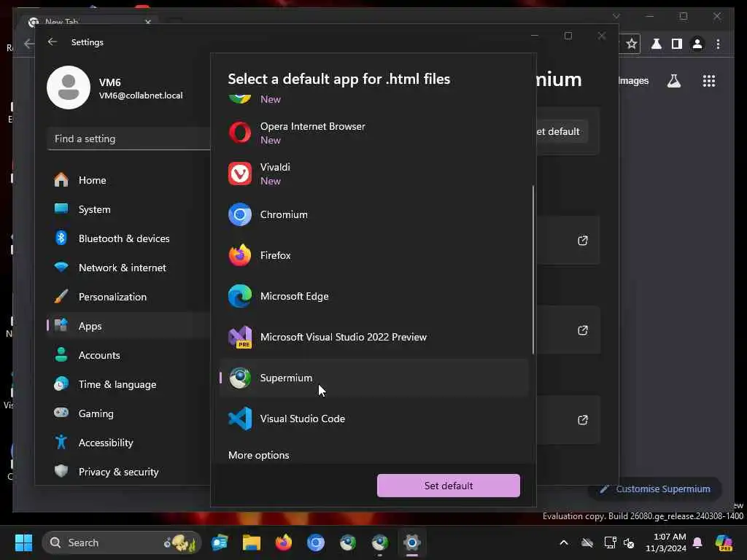Click the New Tab browser tab

[90, 22]
